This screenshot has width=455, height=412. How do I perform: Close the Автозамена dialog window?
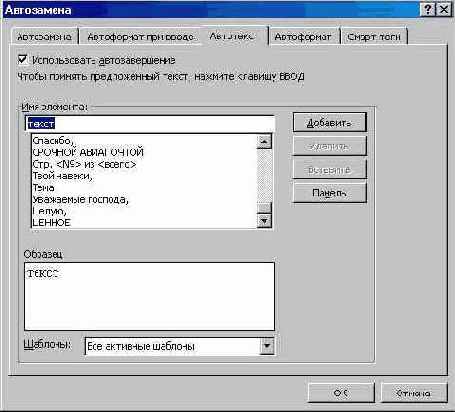coord(444,10)
